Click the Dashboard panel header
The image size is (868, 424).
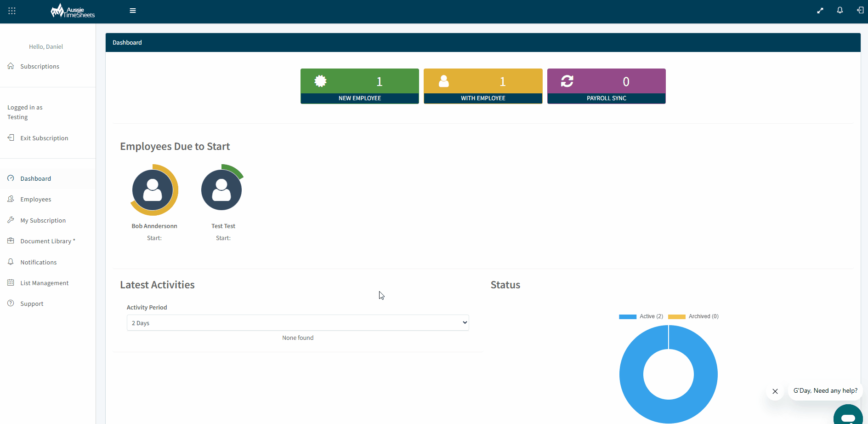pyautogui.click(x=483, y=42)
